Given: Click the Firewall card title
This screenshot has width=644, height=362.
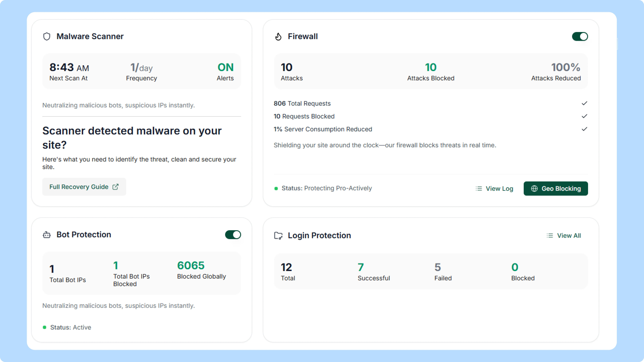Looking at the screenshot, I should tap(303, 36).
